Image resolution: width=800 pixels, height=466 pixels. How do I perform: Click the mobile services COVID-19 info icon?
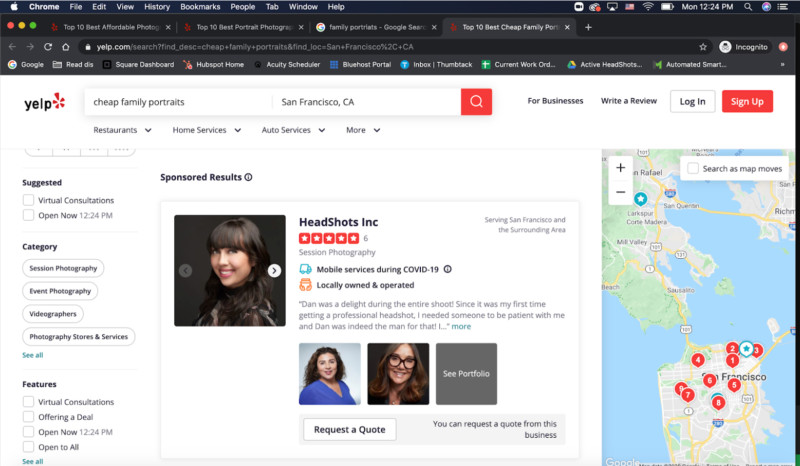pos(448,269)
